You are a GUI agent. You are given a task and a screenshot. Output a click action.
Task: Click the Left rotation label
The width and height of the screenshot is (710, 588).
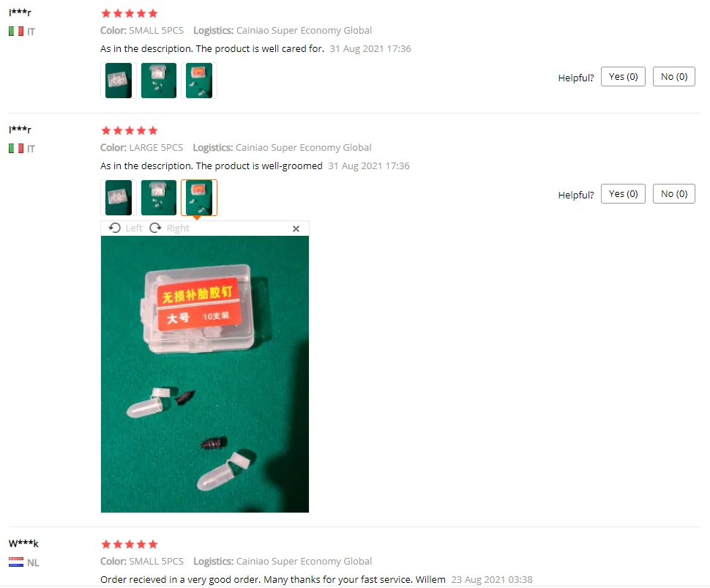134,228
